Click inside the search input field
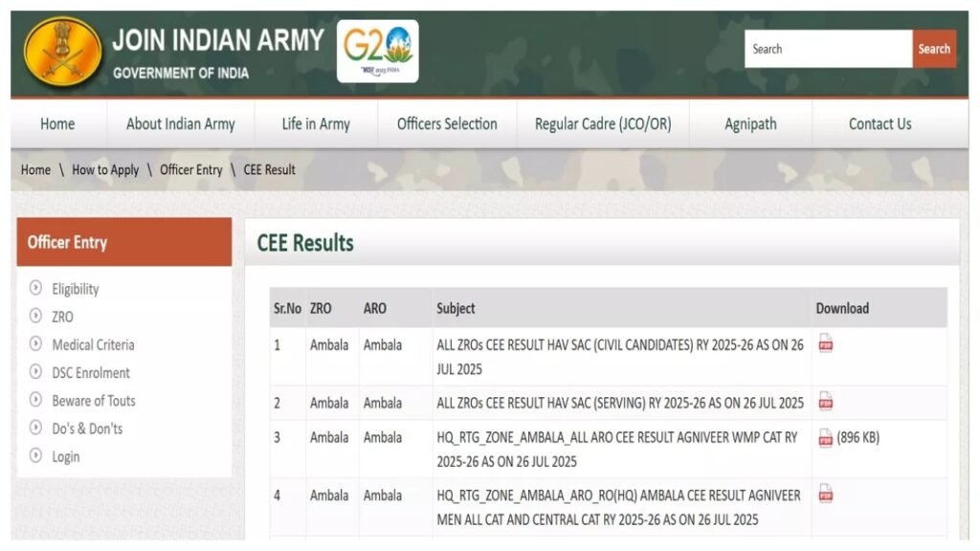980x551 pixels. click(x=828, y=49)
